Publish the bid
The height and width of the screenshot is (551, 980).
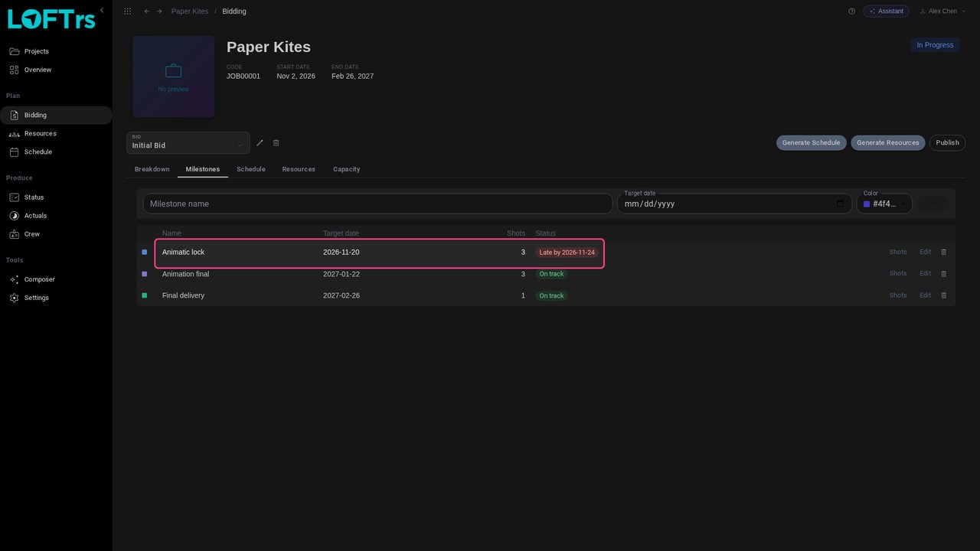pos(948,143)
